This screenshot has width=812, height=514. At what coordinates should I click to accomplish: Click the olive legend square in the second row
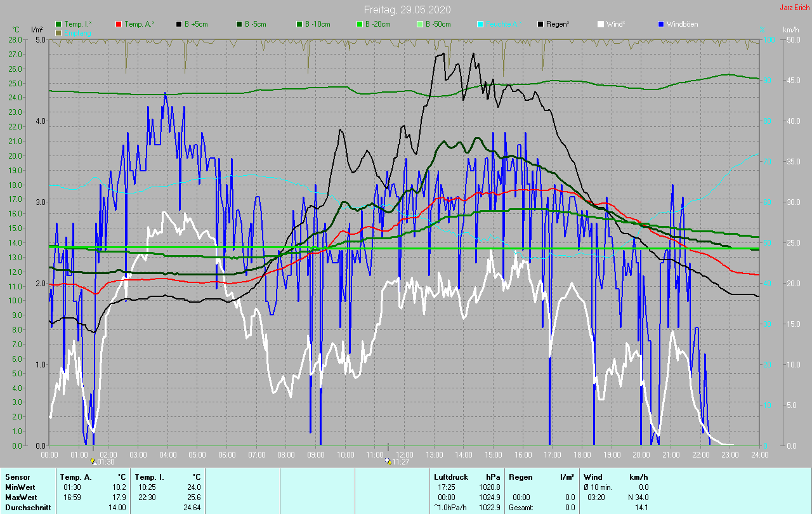tap(58, 32)
